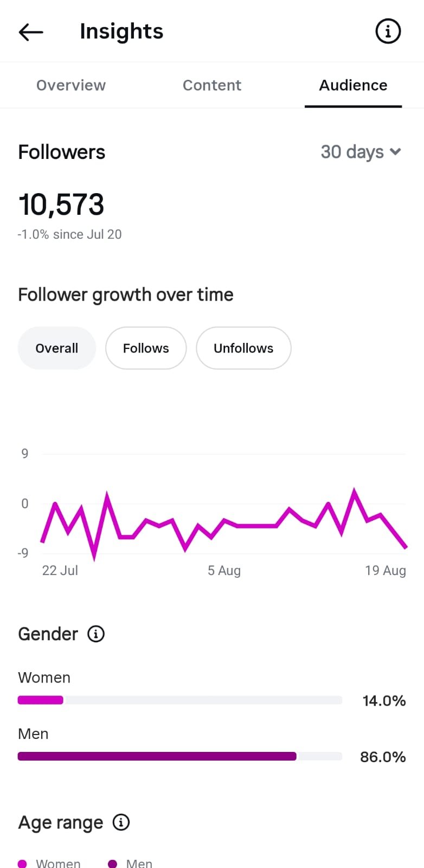Select the Overall growth filter
This screenshot has width=424, height=868.
click(57, 348)
